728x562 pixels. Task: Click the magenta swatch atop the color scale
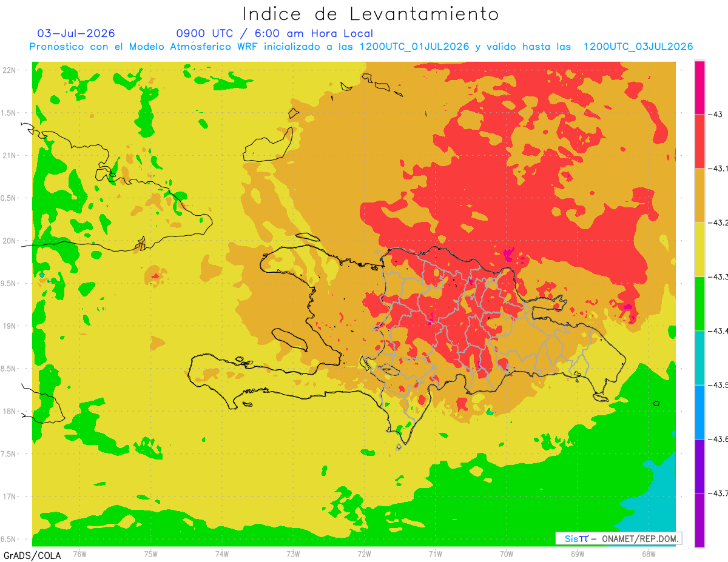(x=699, y=87)
